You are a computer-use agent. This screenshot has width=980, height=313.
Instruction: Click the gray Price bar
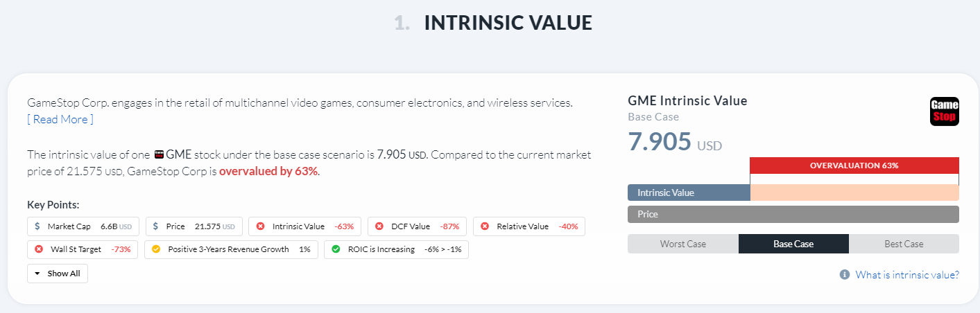tap(793, 214)
